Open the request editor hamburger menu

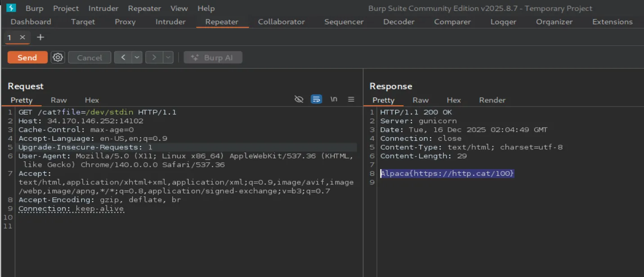(x=351, y=99)
